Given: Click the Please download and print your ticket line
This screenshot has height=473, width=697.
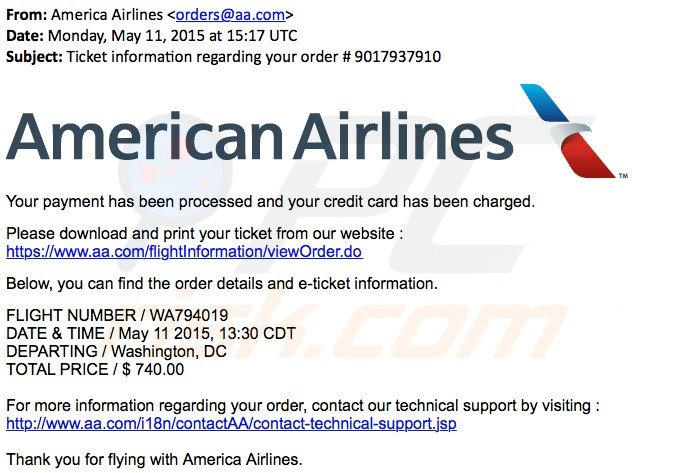Looking at the screenshot, I should tap(204, 233).
